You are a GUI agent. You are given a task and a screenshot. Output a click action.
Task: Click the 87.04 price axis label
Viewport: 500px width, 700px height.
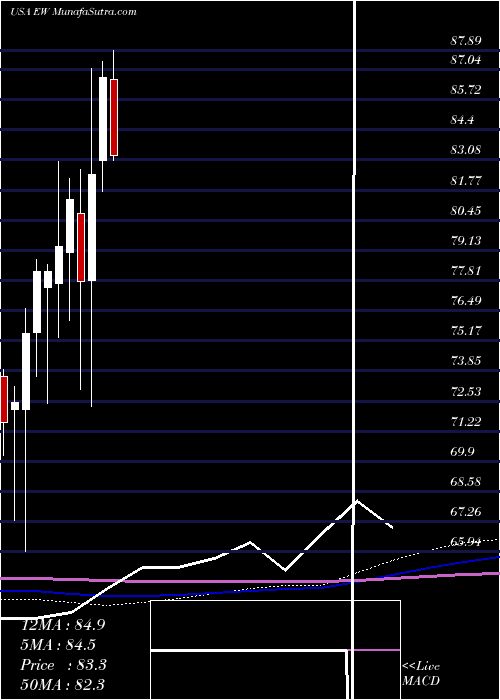(x=466, y=59)
